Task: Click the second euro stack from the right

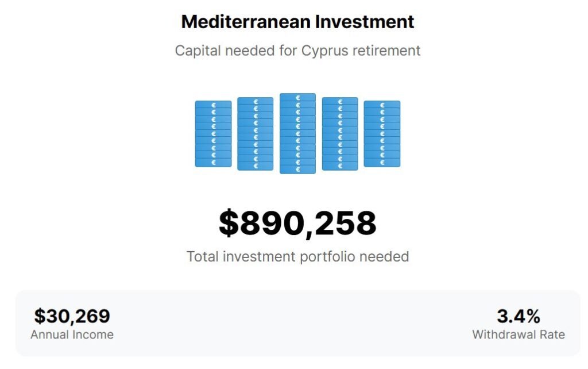Action: point(340,134)
